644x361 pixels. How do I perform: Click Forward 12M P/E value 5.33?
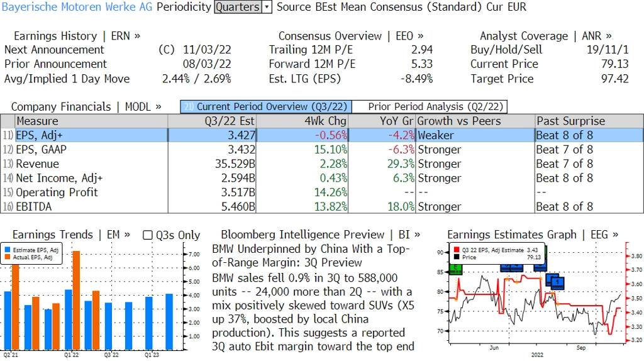(x=422, y=64)
